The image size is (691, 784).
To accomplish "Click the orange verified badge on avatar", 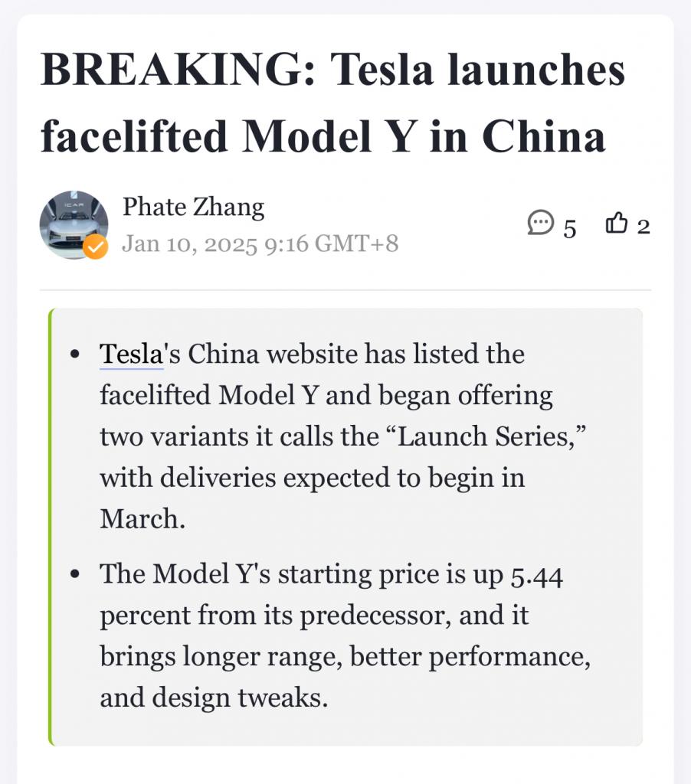I will (x=96, y=247).
